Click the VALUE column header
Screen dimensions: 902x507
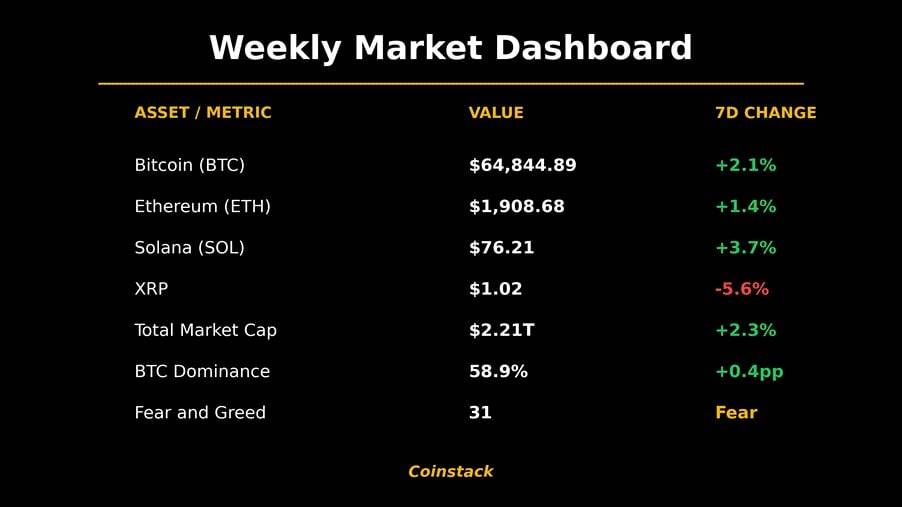click(x=496, y=112)
